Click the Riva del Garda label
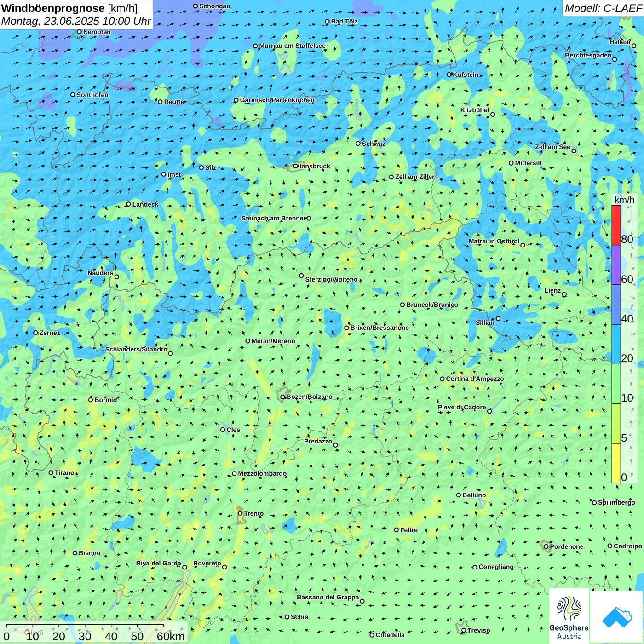 pyautogui.click(x=158, y=563)
